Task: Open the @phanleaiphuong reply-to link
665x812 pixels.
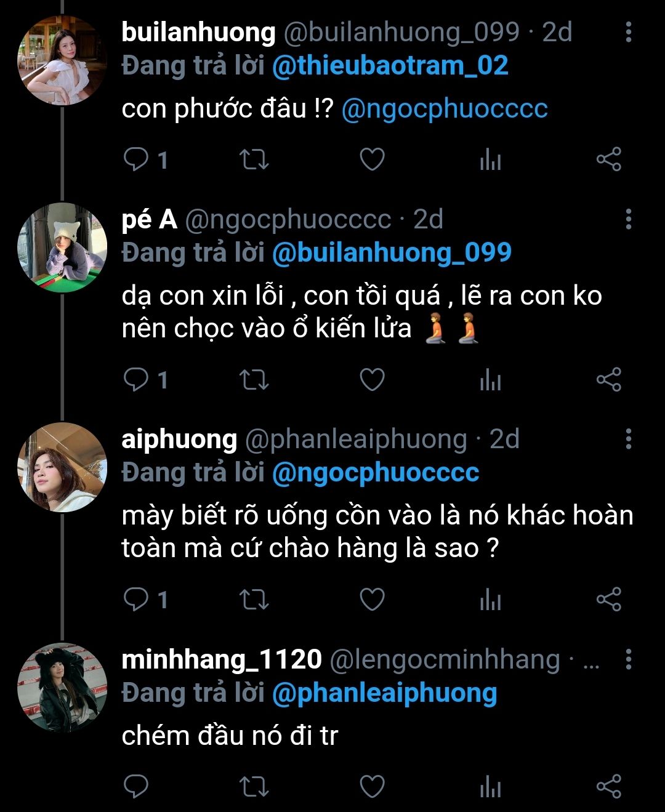Action: [x=384, y=693]
